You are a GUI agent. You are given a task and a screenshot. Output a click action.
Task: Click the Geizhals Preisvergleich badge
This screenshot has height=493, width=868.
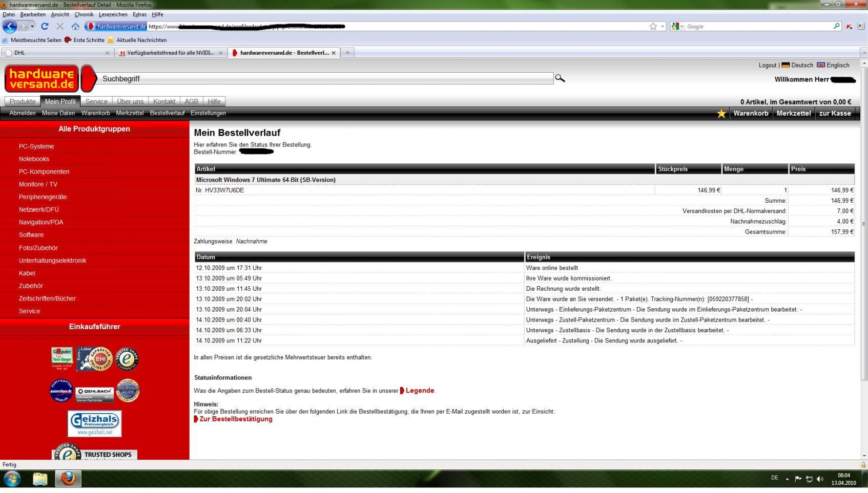coord(94,423)
